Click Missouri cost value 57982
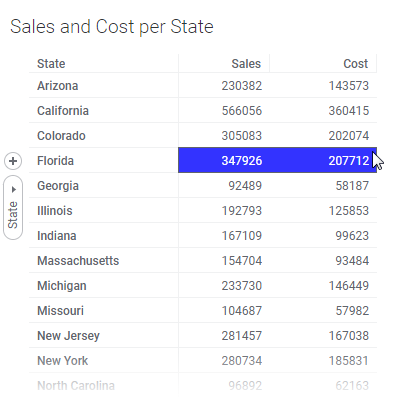Image resolution: width=394 pixels, height=398 pixels. pos(352,311)
